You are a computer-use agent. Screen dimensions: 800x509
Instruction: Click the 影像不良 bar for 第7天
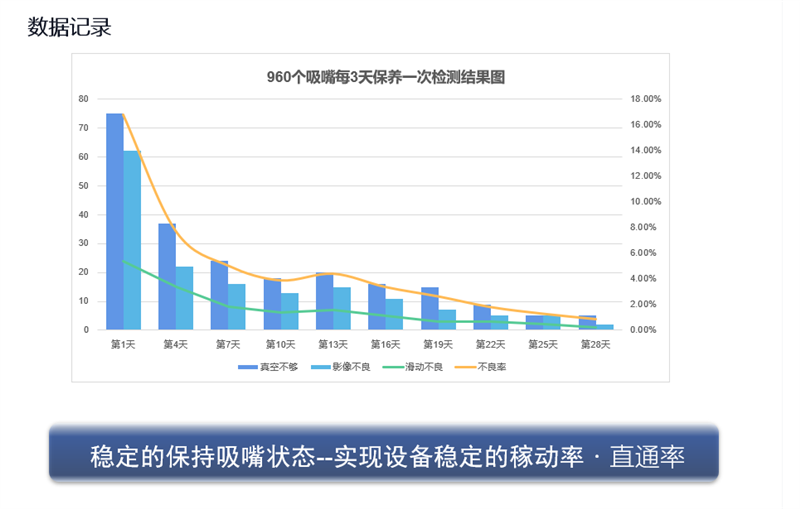click(237, 306)
